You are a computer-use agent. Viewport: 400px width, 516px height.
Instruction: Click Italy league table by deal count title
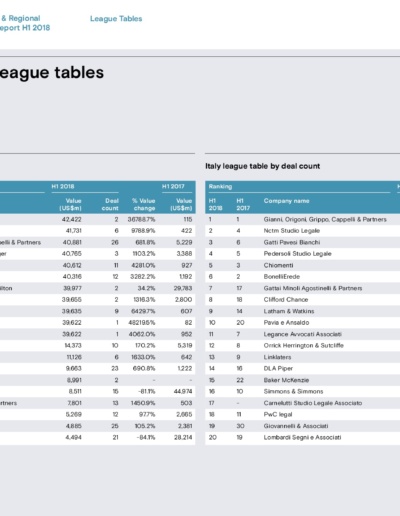click(262, 166)
